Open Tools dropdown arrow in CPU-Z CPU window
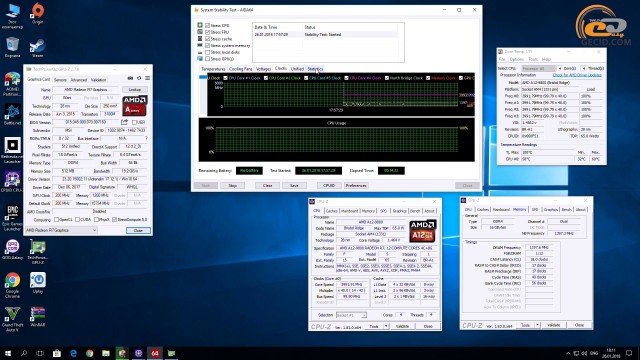Screen dimensions: 640x360 [386, 326]
